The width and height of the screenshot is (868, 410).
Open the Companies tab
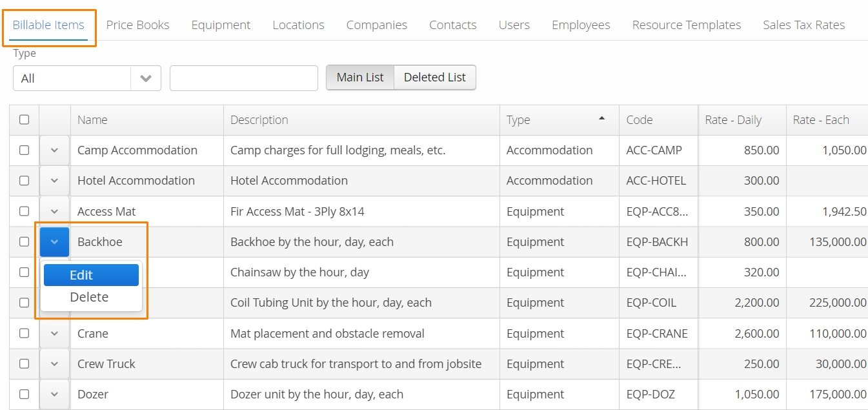coord(377,25)
